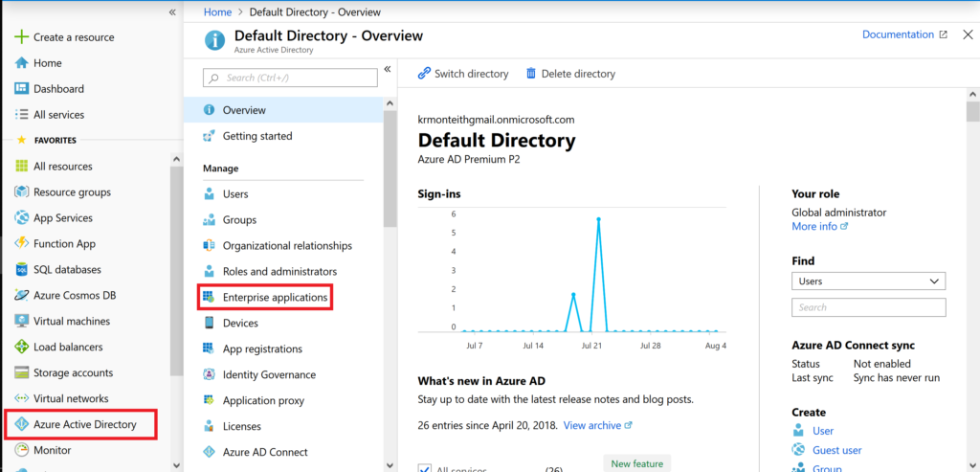Click the Application proxy icon

pos(210,400)
